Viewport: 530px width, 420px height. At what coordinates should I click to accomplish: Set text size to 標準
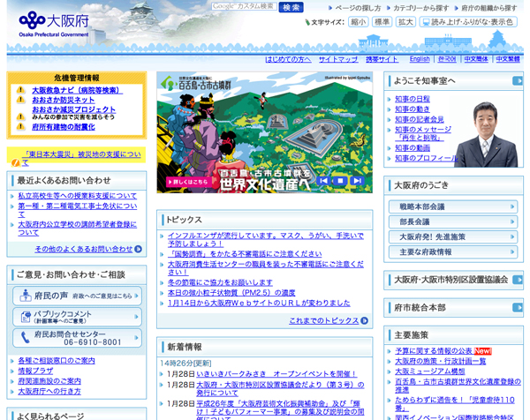(x=382, y=22)
